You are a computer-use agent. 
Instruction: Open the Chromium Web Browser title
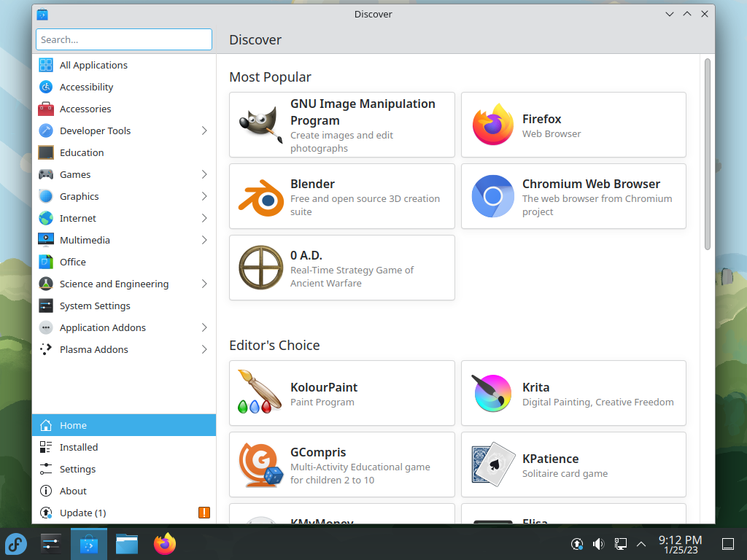591,184
